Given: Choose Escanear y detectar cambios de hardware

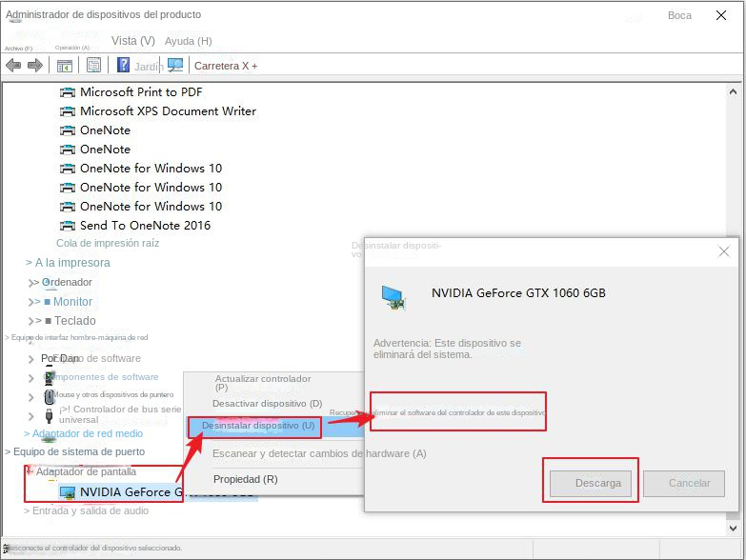Looking at the screenshot, I should (x=319, y=453).
